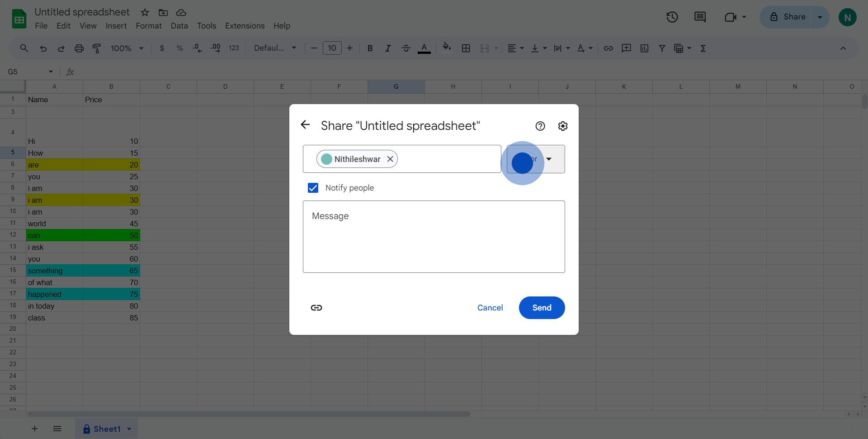Screen dimensions: 868x439
Task: Open Share dialog help icon
Action: point(540,126)
